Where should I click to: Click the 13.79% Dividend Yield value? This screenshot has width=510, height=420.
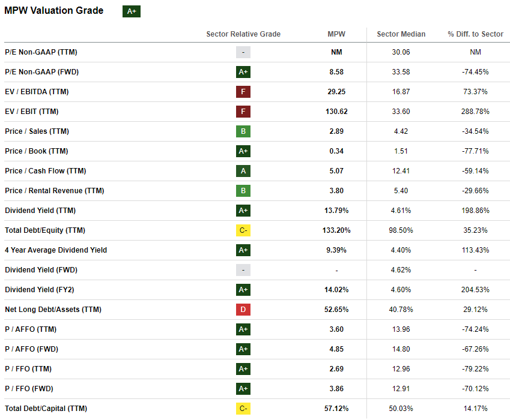click(x=336, y=211)
